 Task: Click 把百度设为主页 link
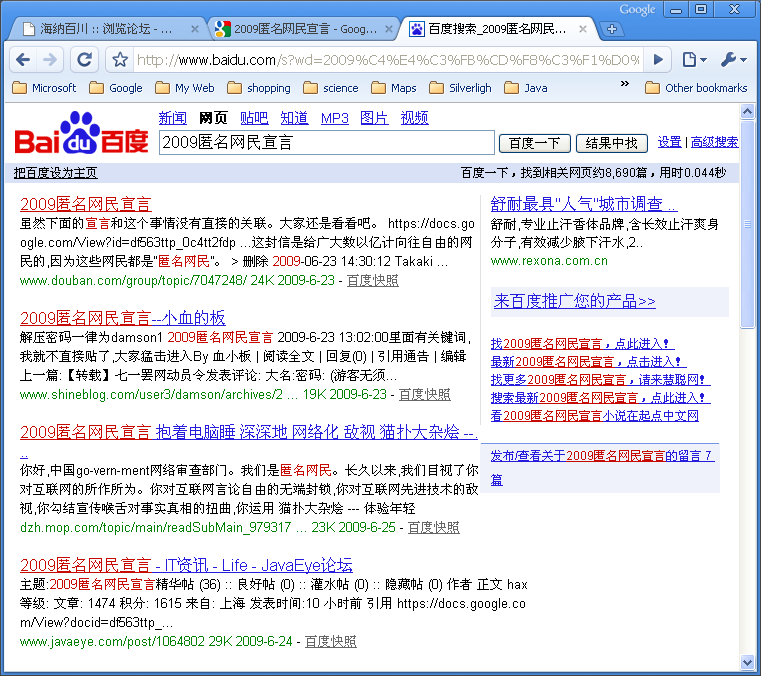[56, 173]
